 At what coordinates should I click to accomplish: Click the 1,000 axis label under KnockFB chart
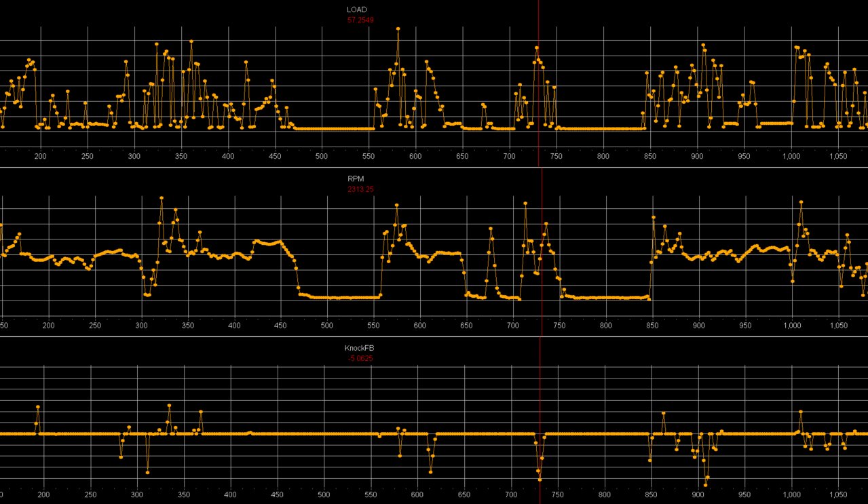791,495
